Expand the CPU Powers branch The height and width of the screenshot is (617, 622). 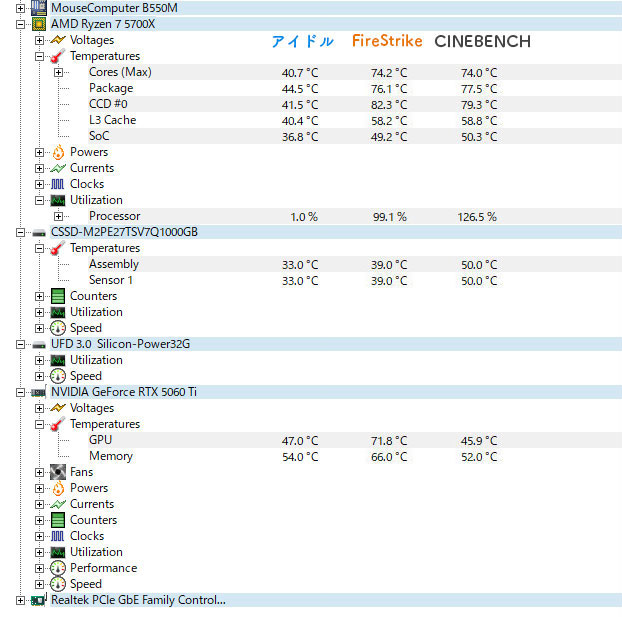point(39,152)
